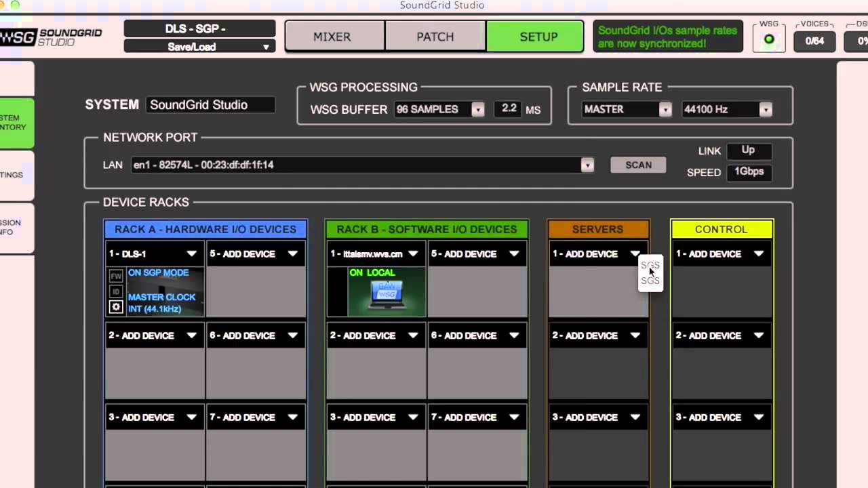Open the MASTER sample rate clock dropdown

[x=627, y=109]
